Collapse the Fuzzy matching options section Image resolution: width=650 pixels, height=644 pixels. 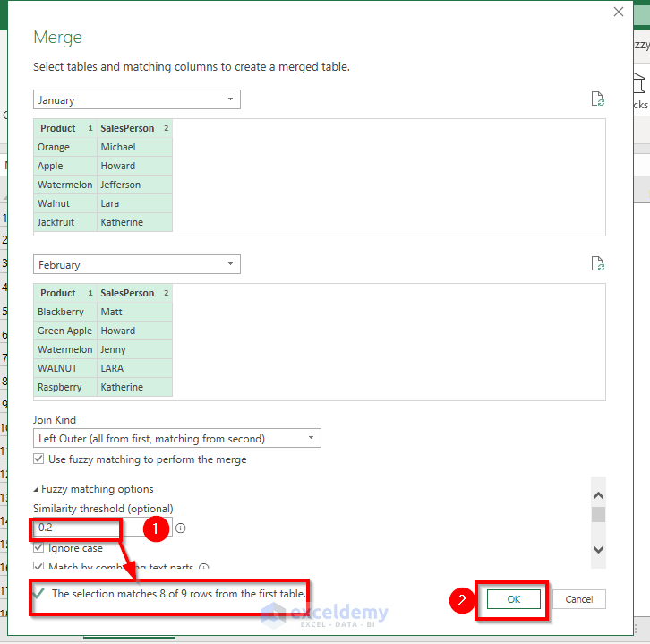coord(36,489)
